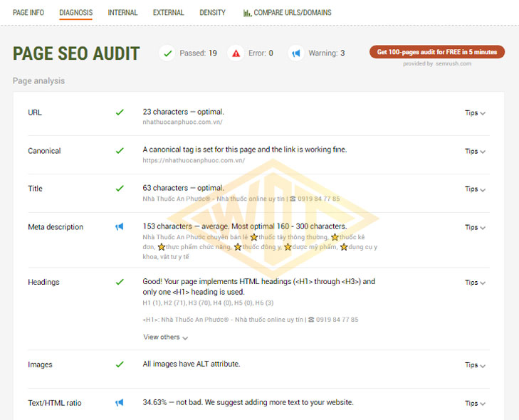Click the 'Title' row label

click(x=35, y=189)
